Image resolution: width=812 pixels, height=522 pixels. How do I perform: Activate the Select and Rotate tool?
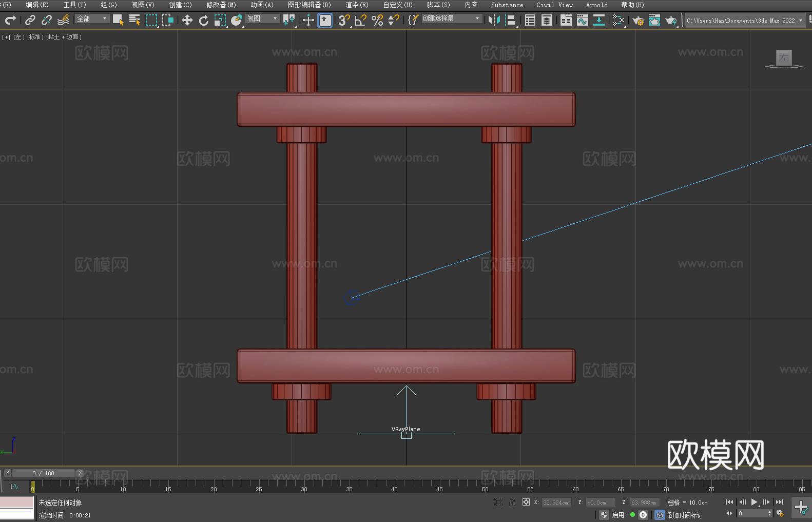pos(204,20)
